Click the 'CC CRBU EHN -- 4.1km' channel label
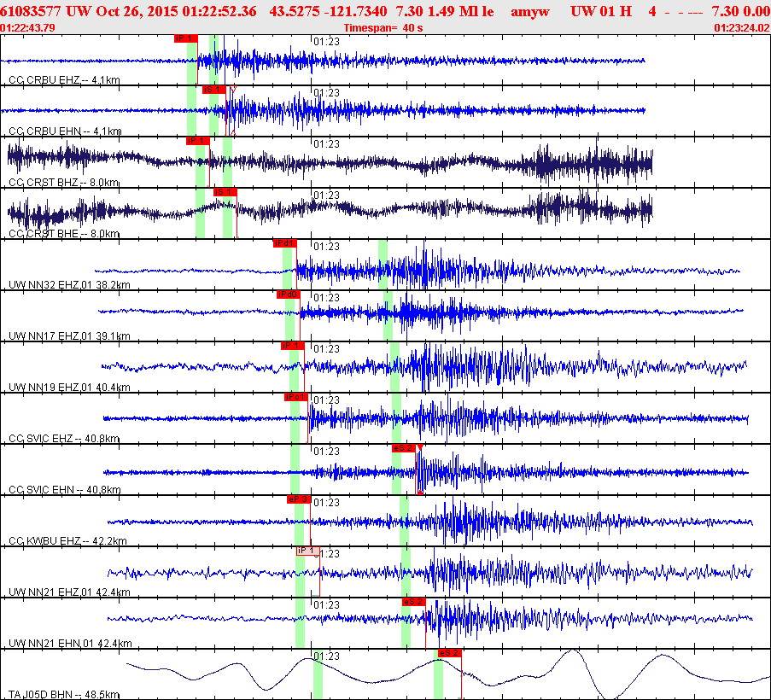This screenshot has height=700, width=771. pyautogui.click(x=65, y=131)
